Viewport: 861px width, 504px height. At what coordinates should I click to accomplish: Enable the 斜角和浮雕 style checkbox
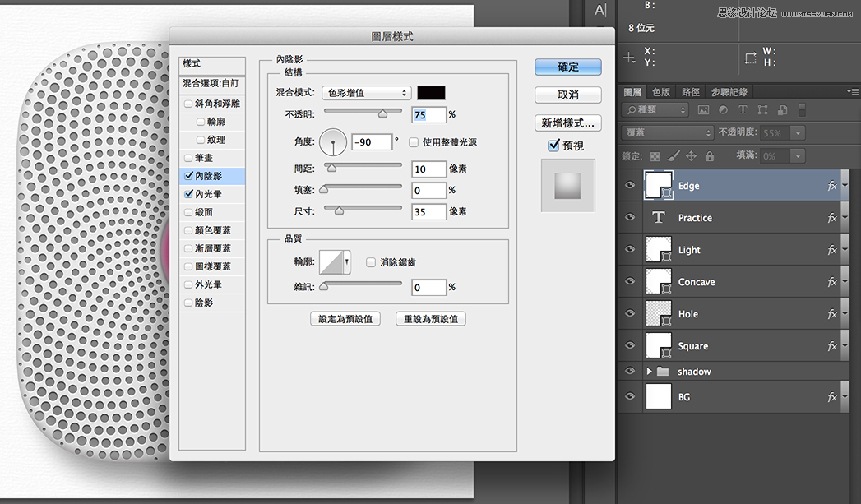(x=188, y=104)
